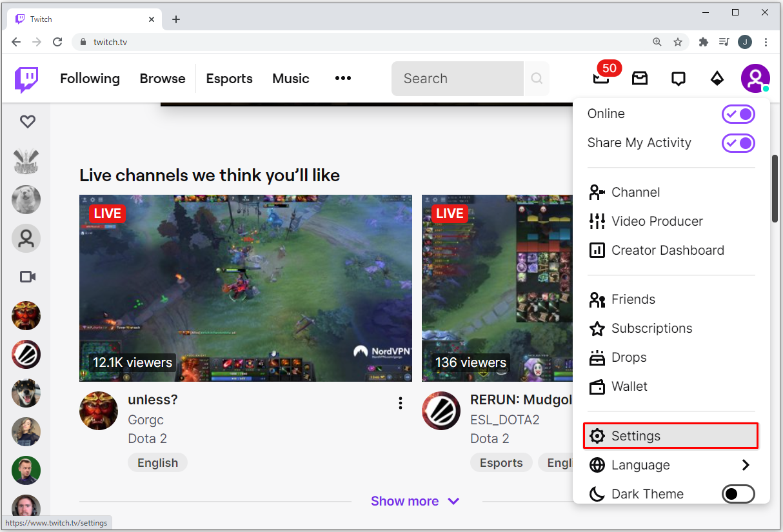The width and height of the screenshot is (783, 532).
Task: Click the English tag under Gorgc
Action: coord(157,463)
